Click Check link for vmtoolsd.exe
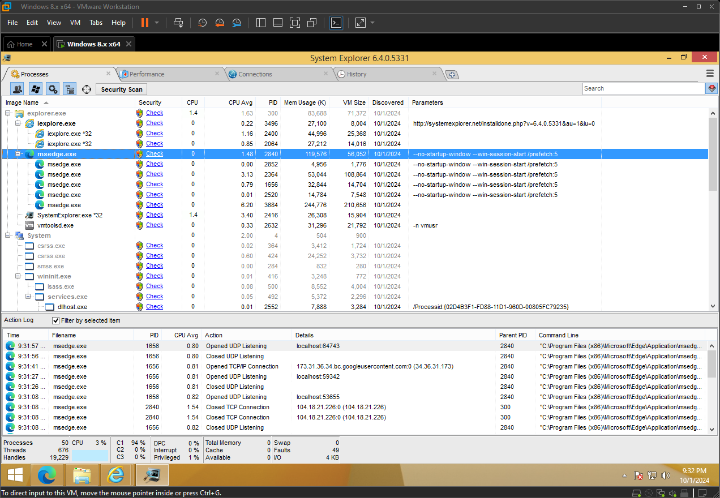720x498 pixels. [x=154, y=225]
